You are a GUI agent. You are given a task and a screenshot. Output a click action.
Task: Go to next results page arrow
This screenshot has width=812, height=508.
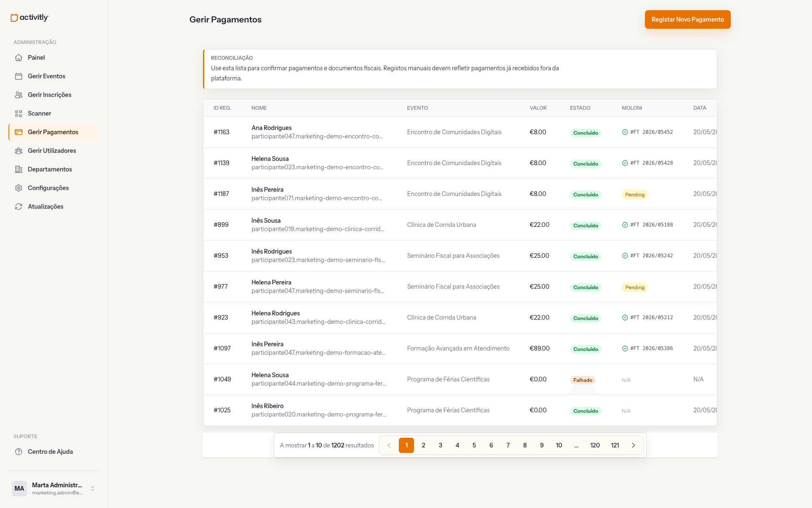[x=634, y=445]
